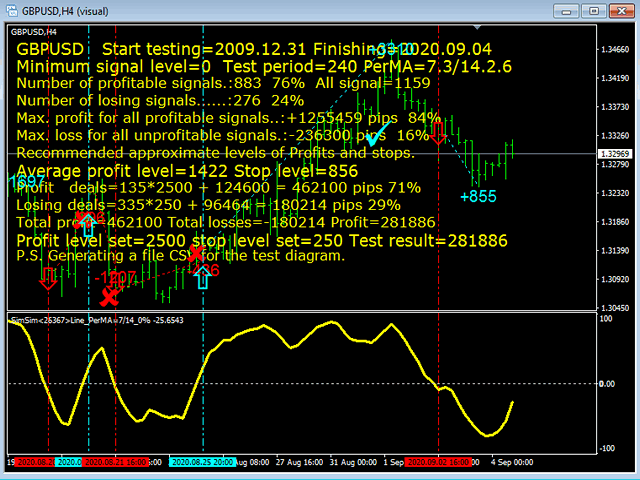Viewport: 640px width, 480px height.
Task: Click the 1.34190 price scale value
Action: pyautogui.click(x=615, y=78)
